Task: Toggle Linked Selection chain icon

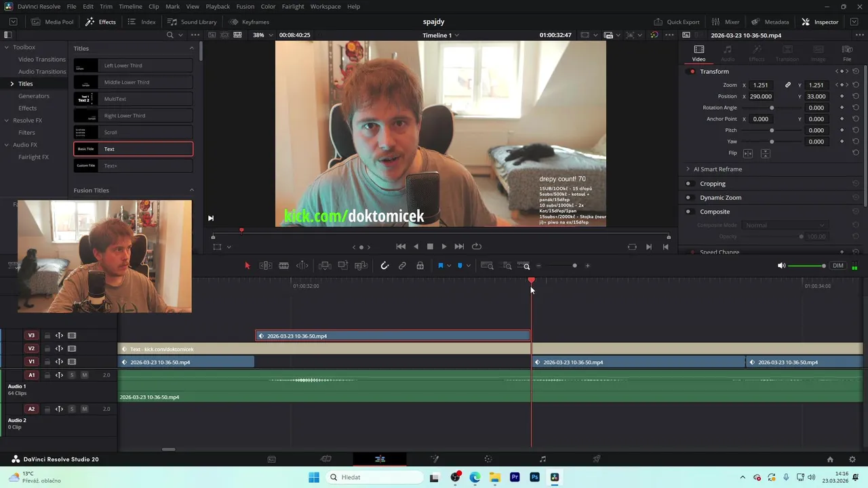Action: [x=402, y=266]
